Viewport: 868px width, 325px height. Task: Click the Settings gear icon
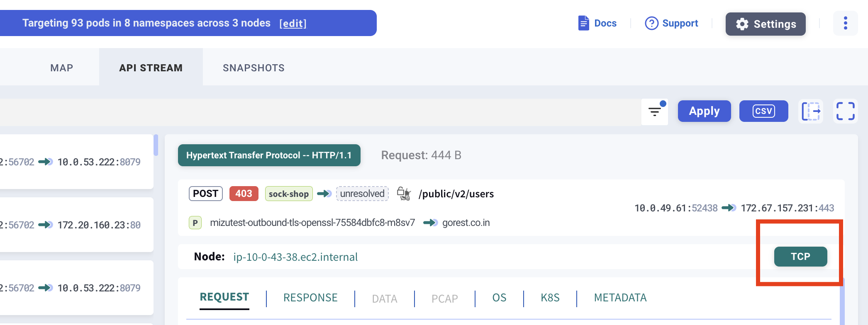(x=742, y=24)
